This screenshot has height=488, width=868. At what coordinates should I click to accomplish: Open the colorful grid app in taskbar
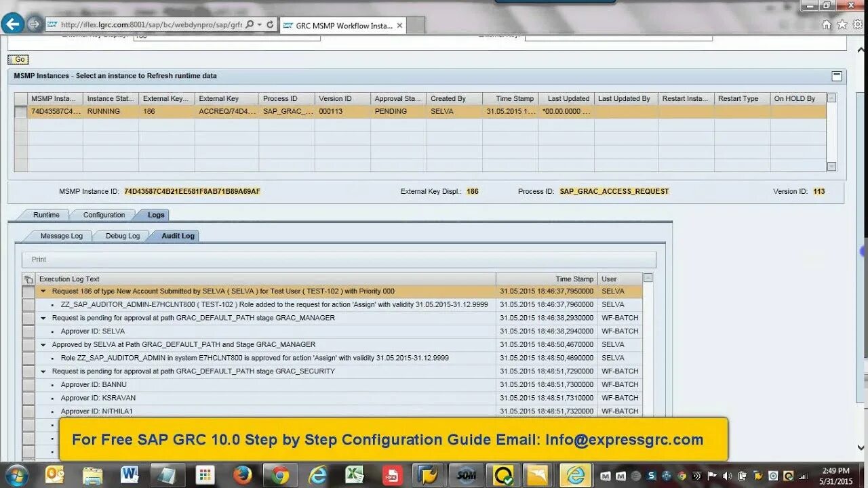(205, 475)
